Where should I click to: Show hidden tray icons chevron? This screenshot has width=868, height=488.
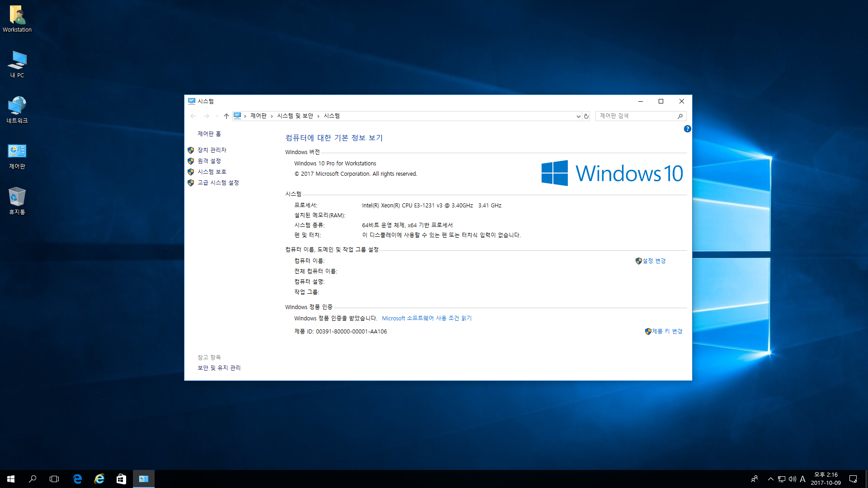tap(771, 479)
